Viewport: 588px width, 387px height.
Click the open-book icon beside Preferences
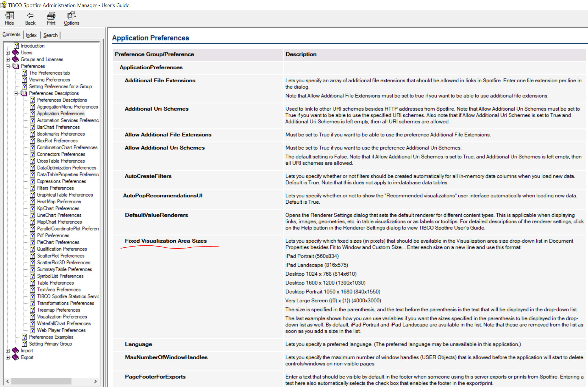coord(16,66)
